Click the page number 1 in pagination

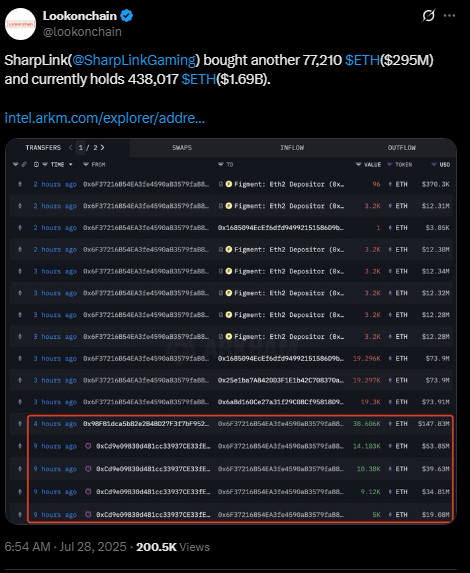pyautogui.click(x=81, y=148)
